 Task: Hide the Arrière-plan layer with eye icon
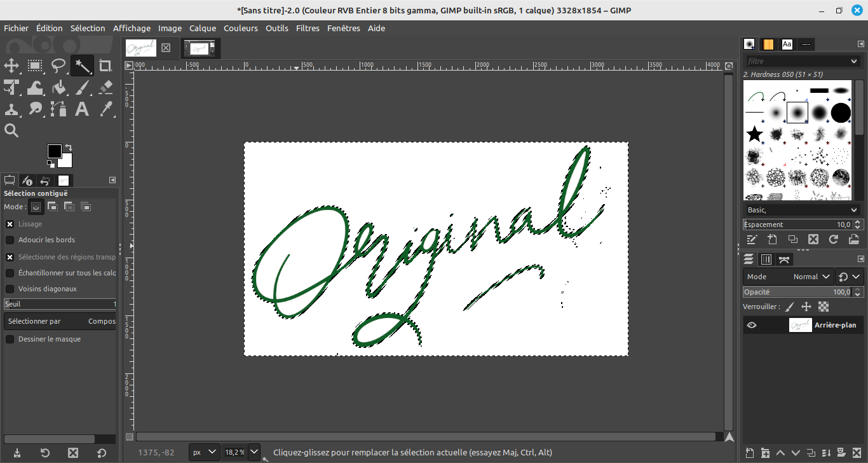click(752, 325)
